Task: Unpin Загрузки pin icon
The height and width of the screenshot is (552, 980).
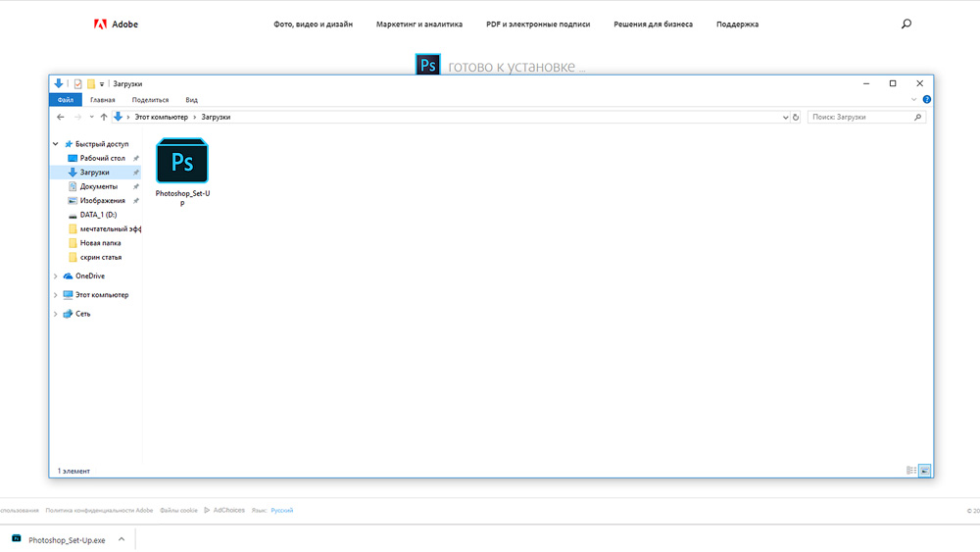Action: tap(135, 172)
